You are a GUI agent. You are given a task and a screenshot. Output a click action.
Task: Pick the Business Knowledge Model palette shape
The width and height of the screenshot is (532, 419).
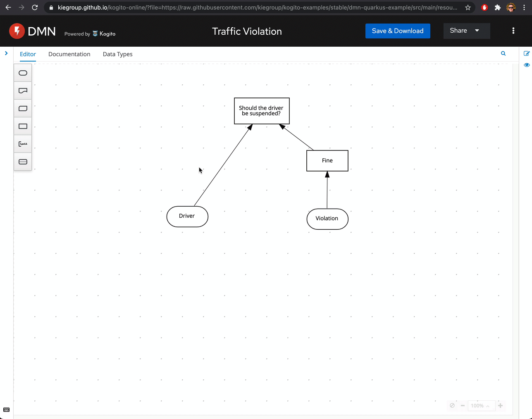(x=23, y=109)
